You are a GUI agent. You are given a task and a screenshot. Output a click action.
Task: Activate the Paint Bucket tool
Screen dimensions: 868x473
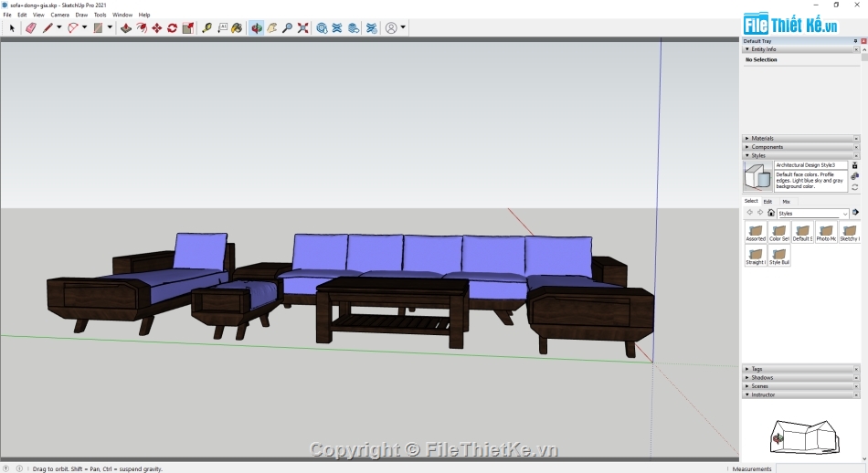coord(237,27)
